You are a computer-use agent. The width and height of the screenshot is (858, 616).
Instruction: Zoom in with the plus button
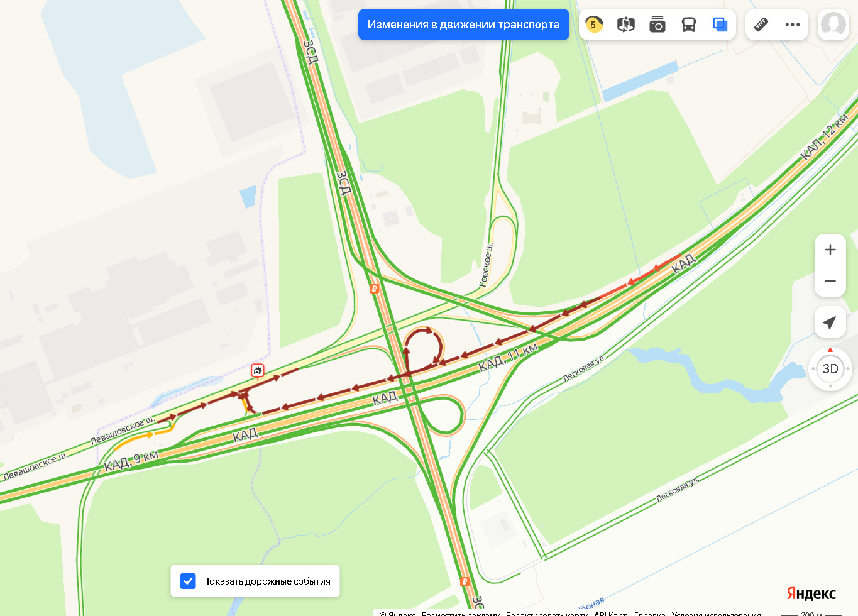coord(830,250)
